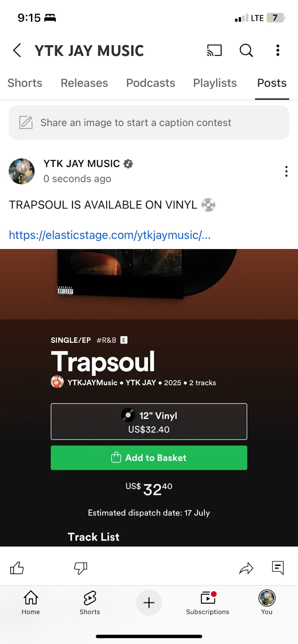The width and height of the screenshot is (298, 644).
Task: Open Subscriptions in bottom navigation
Action: click(208, 602)
